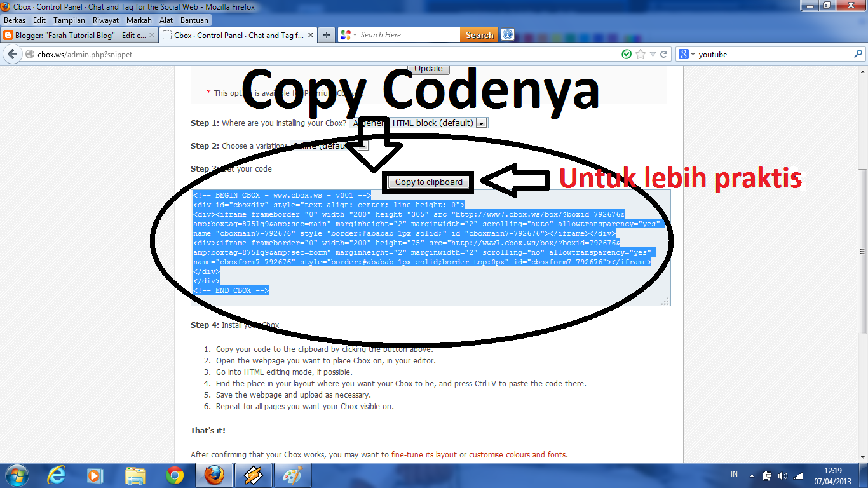Close the Cbox Control Panel tab
868x488 pixels.
pos(309,36)
